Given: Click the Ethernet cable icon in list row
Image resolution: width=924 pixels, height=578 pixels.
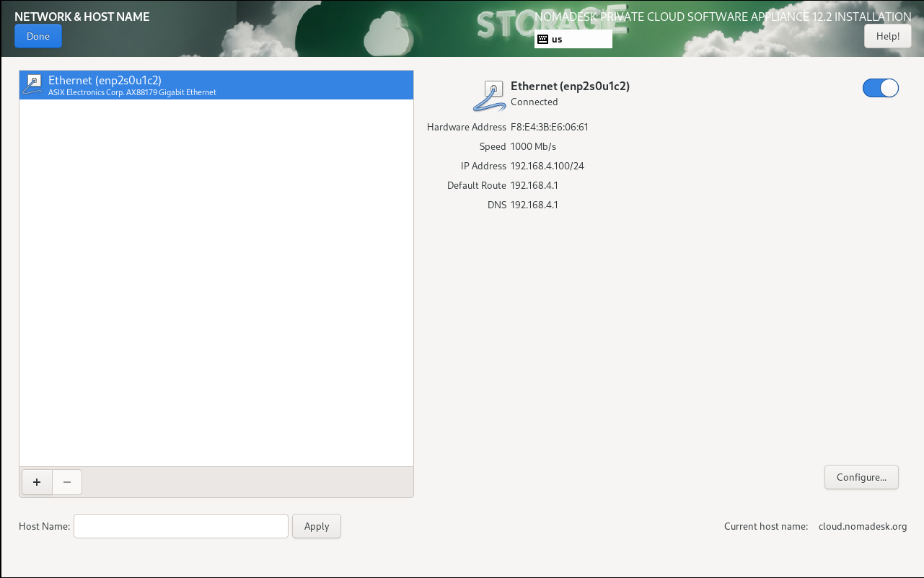Looking at the screenshot, I should pos(32,85).
